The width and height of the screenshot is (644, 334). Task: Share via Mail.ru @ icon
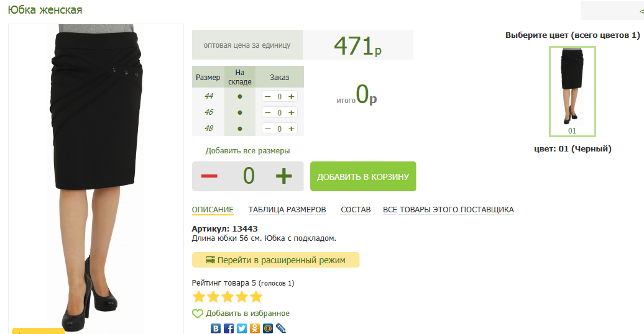[x=268, y=328]
